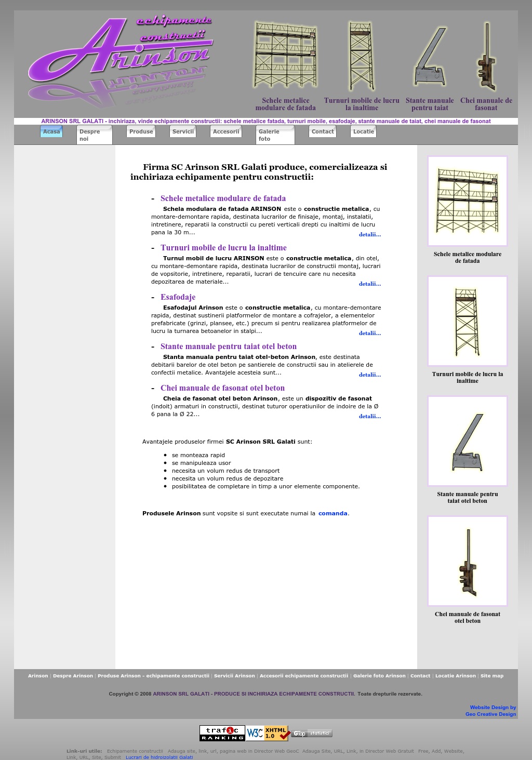
Task: Open the Acasa navigation tab
Action: pos(51,131)
